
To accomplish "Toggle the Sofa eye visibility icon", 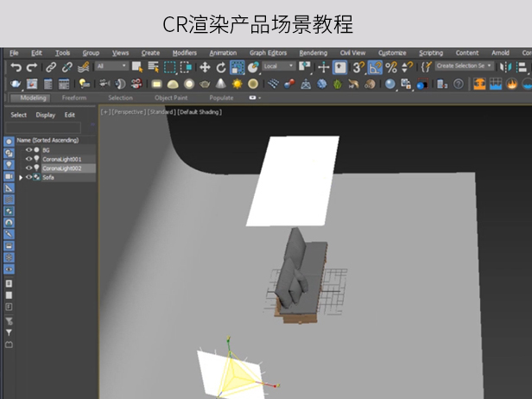I will (x=28, y=177).
